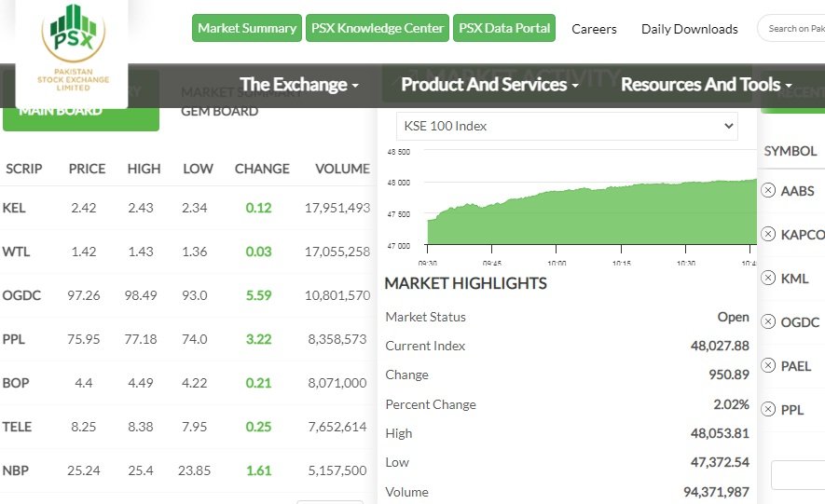Open the Careers link
This screenshot has height=504, width=825.
pos(594,29)
